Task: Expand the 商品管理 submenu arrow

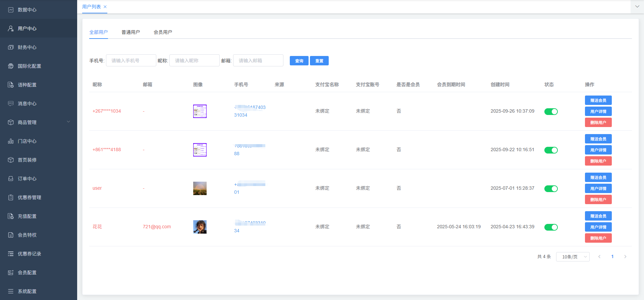Action: tap(68, 122)
